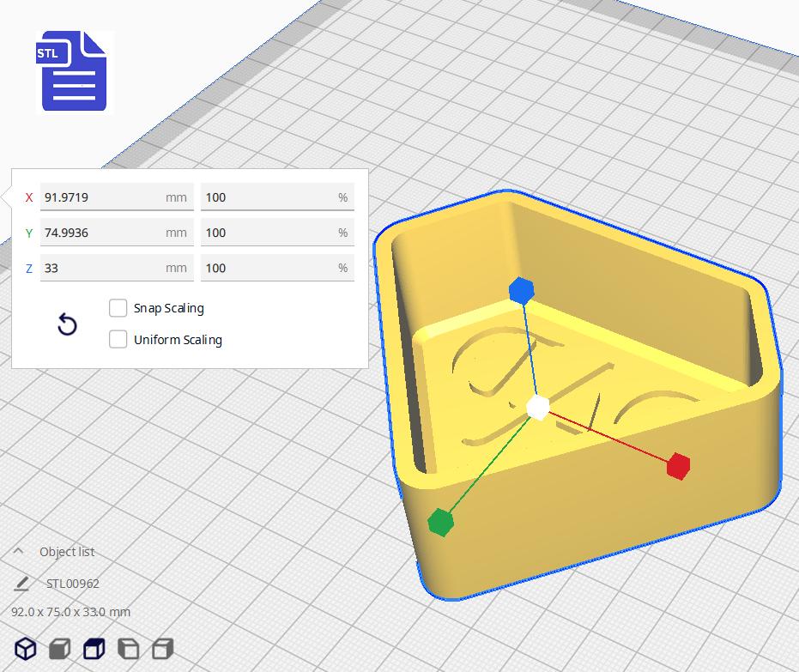This screenshot has height=672, width=799.
Task: Select the front view cube icon
Action: point(59,649)
